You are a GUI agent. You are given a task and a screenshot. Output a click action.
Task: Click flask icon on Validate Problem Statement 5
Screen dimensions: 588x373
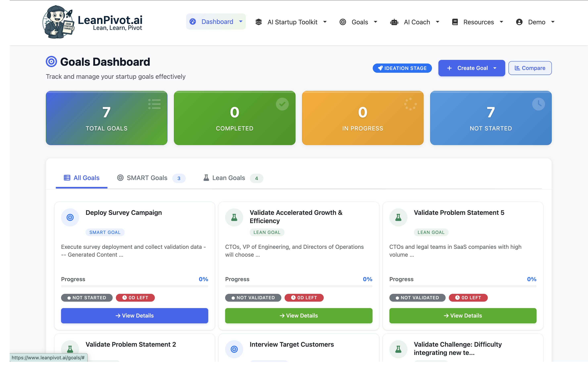pos(398,217)
